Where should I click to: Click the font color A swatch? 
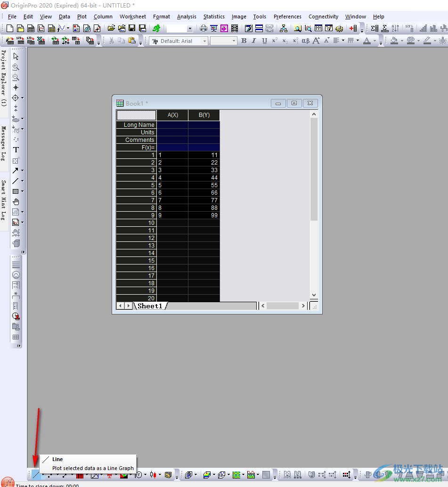click(x=367, y=41)
